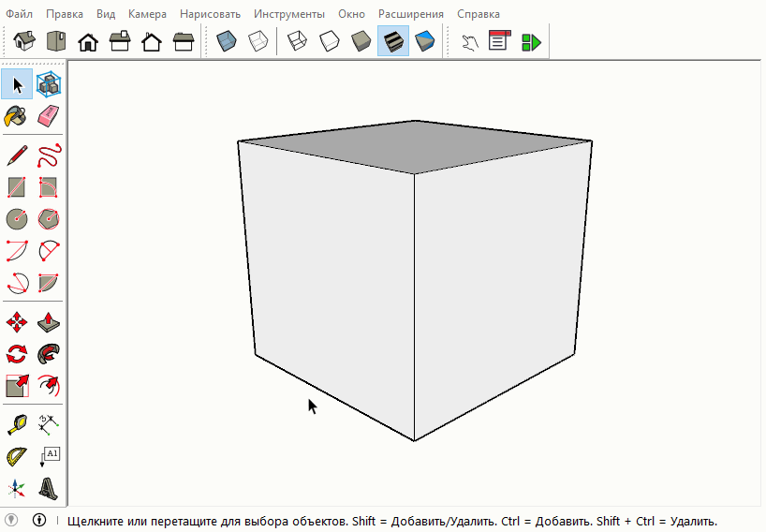Switch to Back view outline house
The height and width of the screenshot is (532, 766).
click(x=152, y=42)
